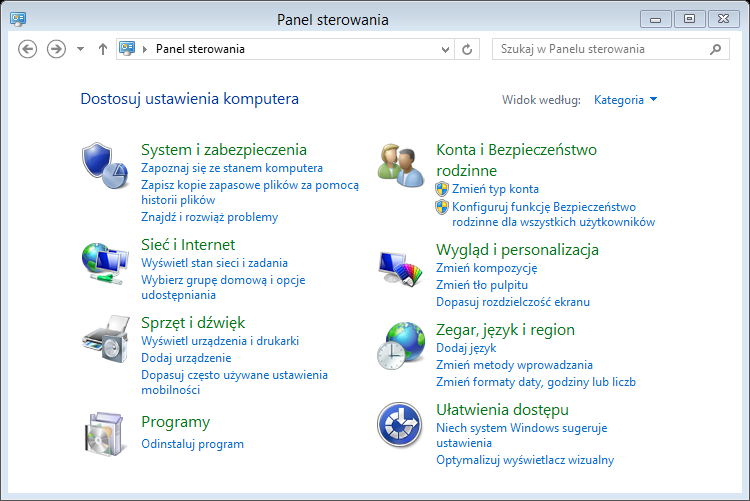The height and width of the screenshot is (501, 750).
Task: Click the title bar Control Panel system icon
Action: (x=18, y=19)
